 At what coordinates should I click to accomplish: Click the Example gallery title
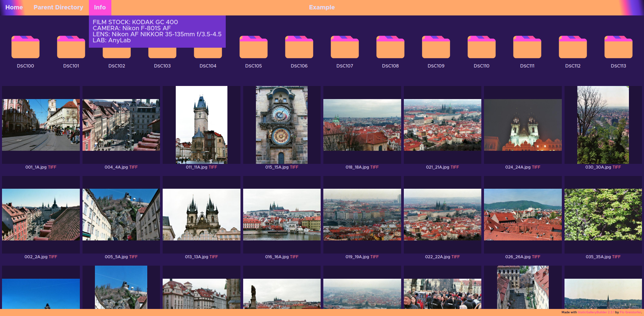click(322, 7)
